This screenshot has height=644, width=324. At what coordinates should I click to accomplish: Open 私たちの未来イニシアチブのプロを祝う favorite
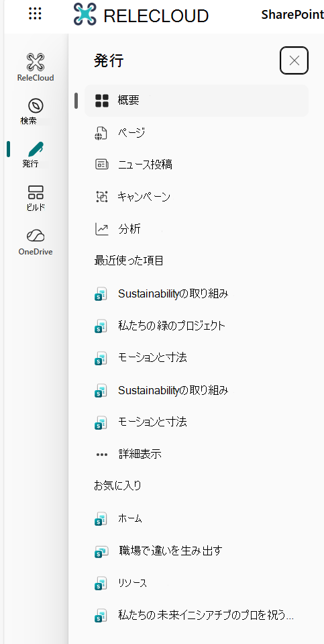coord(197,615)
